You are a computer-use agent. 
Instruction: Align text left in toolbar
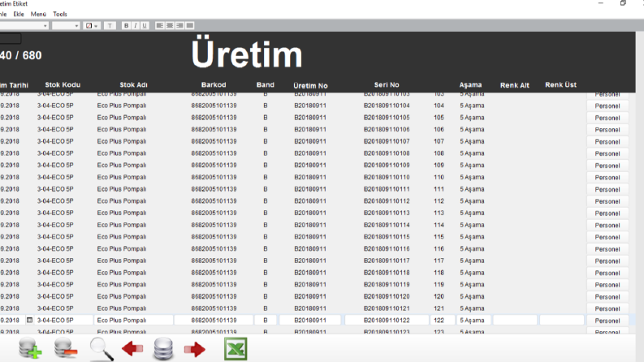(160, 25)
